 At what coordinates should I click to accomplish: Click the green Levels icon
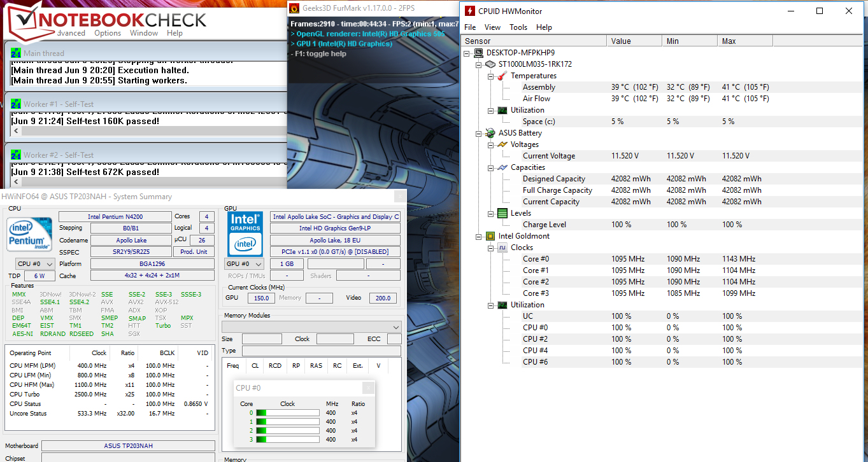pyautogui.click(x=502, y=213)
